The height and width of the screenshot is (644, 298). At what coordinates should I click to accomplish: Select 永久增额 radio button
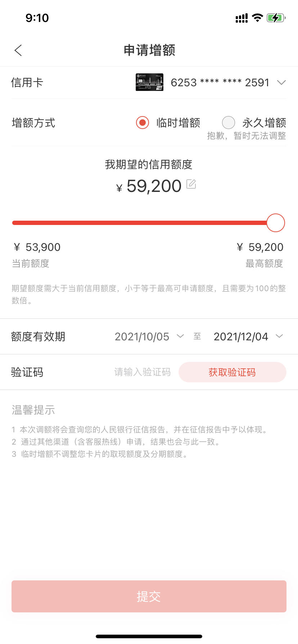[x=229, y=123]
